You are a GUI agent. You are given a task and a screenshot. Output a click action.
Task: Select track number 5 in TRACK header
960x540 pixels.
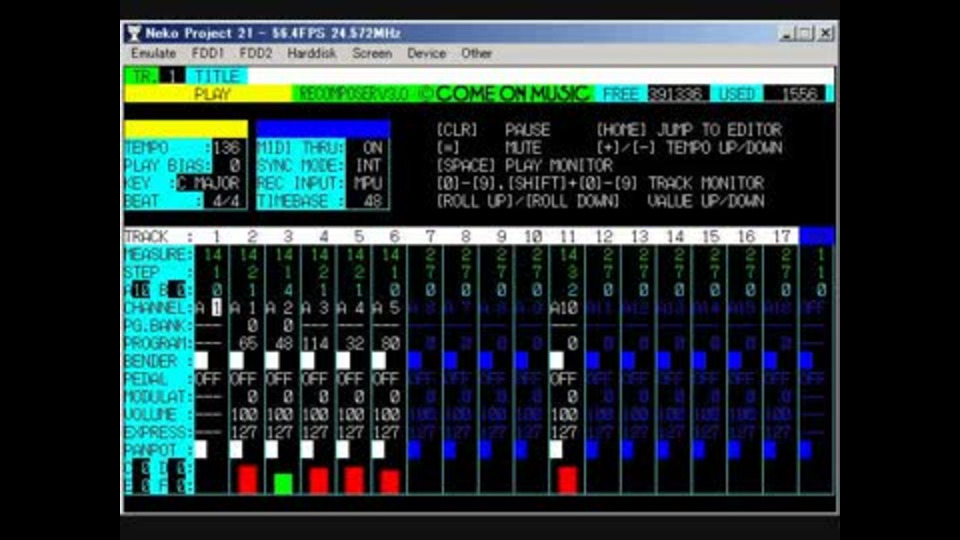(359, 236)
